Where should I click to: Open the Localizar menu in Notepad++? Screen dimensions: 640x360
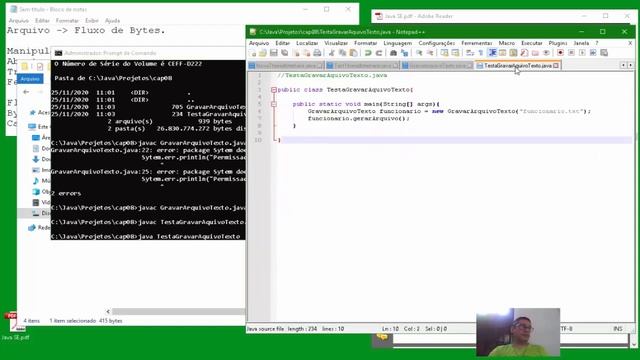click(307, 43)
